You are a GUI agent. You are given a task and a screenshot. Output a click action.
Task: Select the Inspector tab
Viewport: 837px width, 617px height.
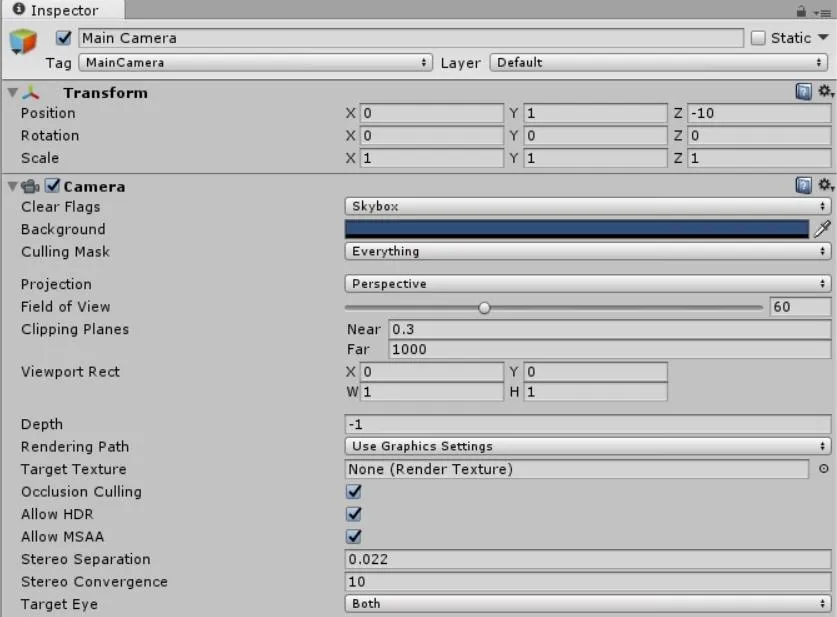coord(63,10)
